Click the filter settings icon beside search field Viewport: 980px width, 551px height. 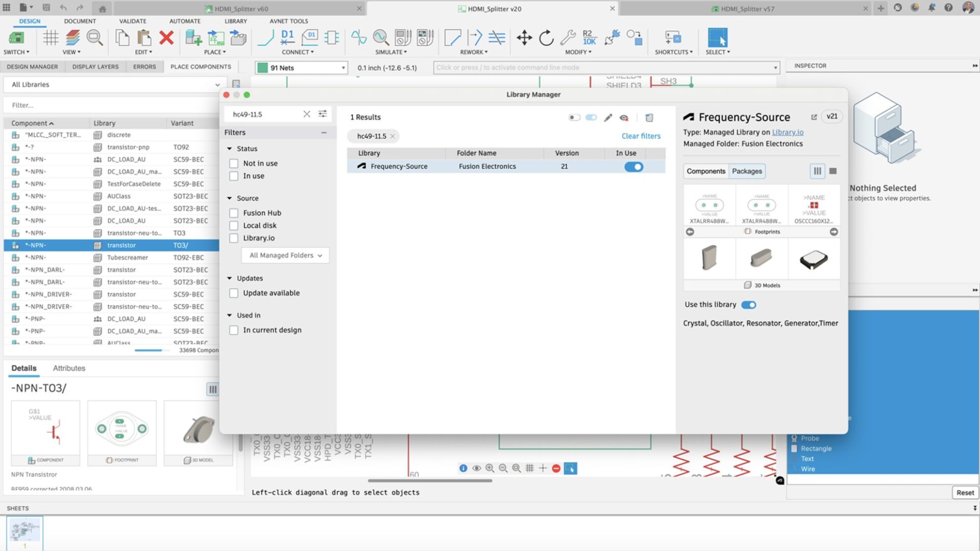click(x=323, y=114)
